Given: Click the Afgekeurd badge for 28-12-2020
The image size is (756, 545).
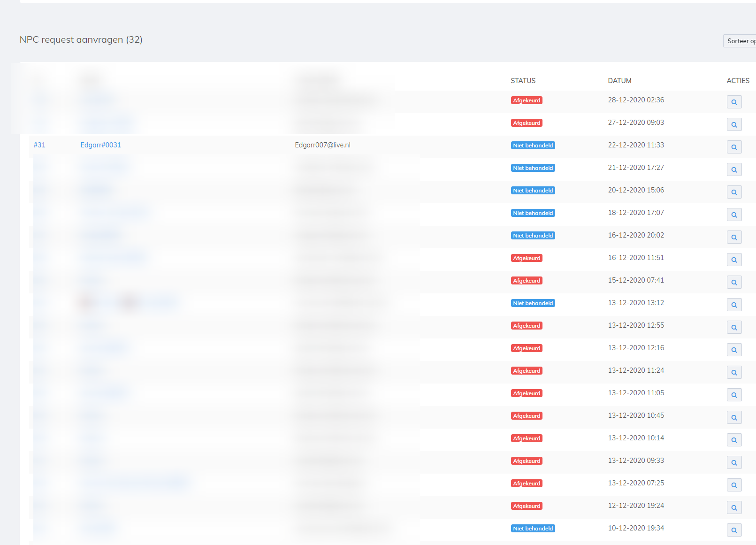Looking at the screenshot, I should (x=527, y=100).
